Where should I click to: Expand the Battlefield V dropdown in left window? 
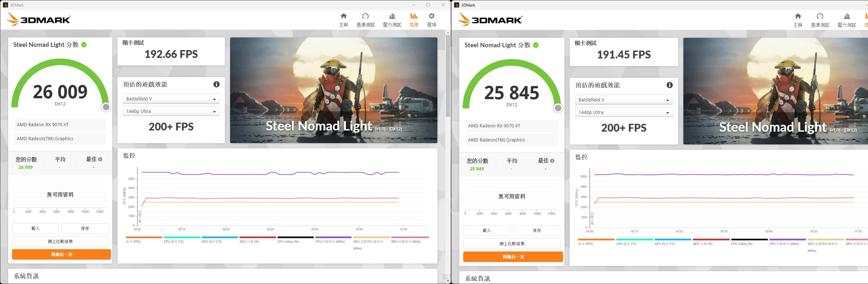(171, 99)
